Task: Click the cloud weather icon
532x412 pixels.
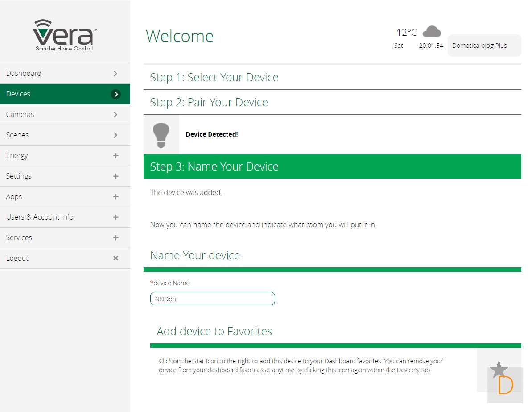Action: 431,32
